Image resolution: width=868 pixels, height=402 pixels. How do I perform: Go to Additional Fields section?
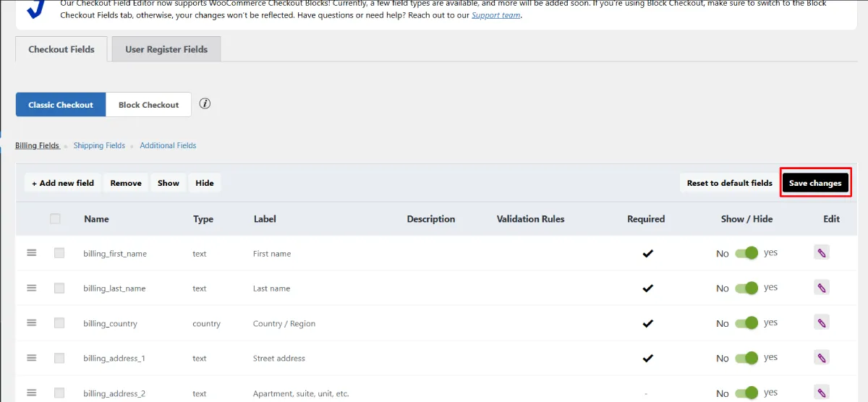[x=168, y=145]
